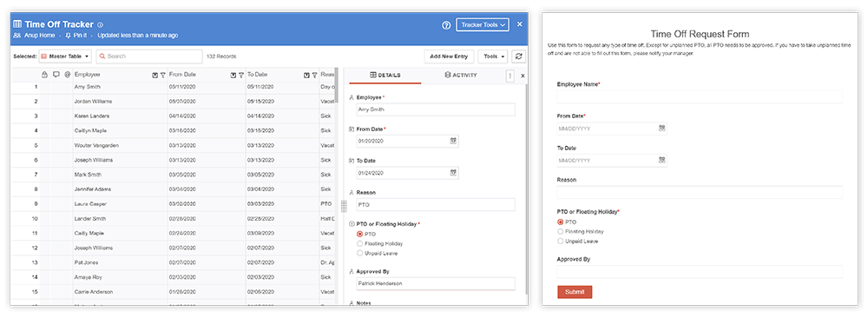Image resolution: width=868 pixels, height=318 pixels.
Task: Click sort icon in From Date column header
Action: [233, 75]
